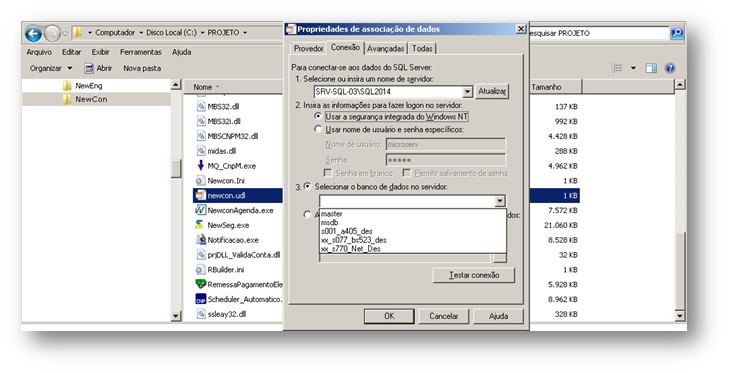Open the Arquivo menu

[x=39, y=52]
